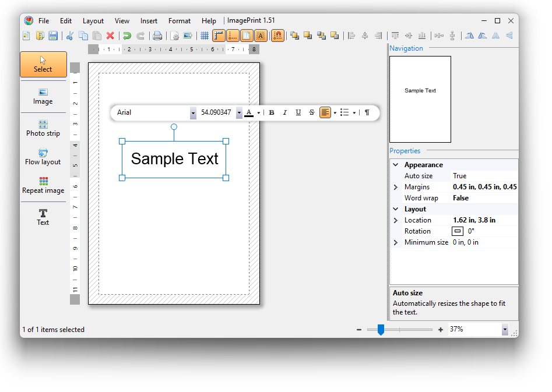Click the Print icon in the toolbar
This screenshot has height=392, width=552.
[x=157, y=36]
